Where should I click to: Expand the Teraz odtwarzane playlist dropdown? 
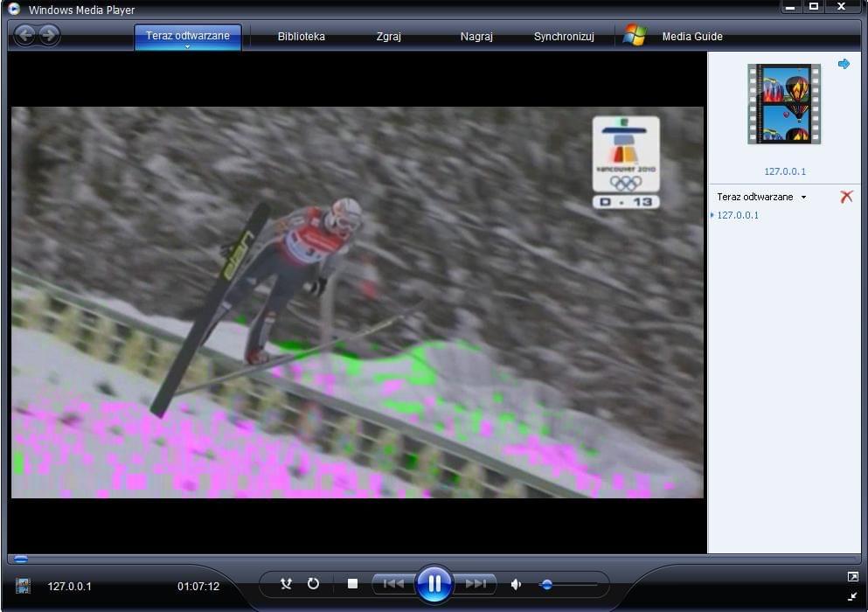(x=803, y=198)
